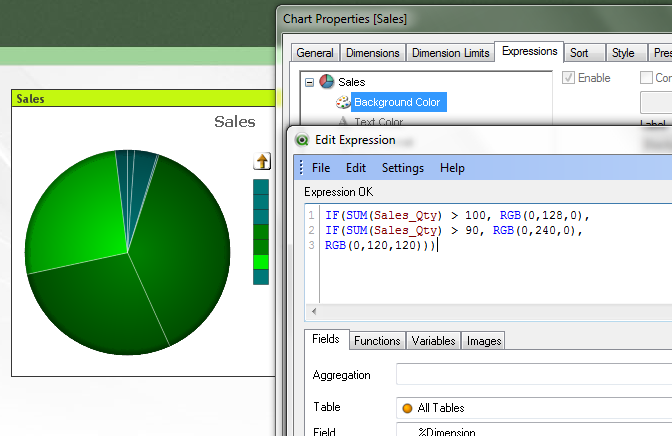
Task: Click in the expression editor text on line 3
Action: pyautogui.click(x=380, y=245)
